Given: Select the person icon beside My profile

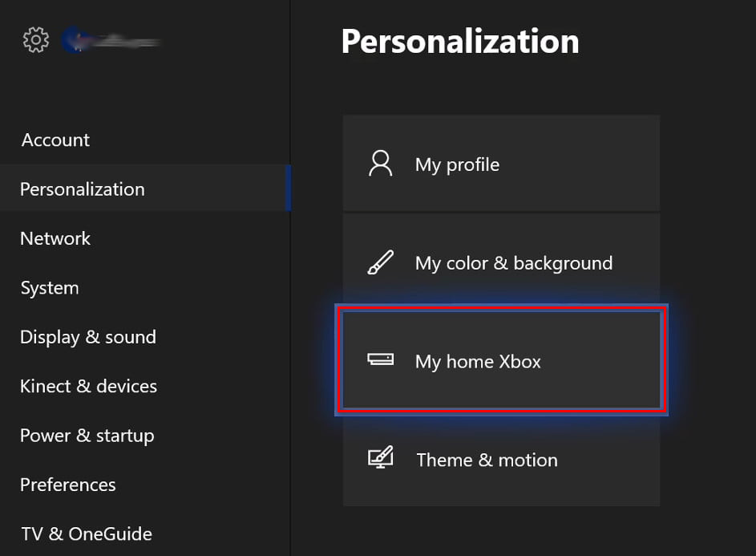Looking at the screenshot, I should (x=380, y=164).
